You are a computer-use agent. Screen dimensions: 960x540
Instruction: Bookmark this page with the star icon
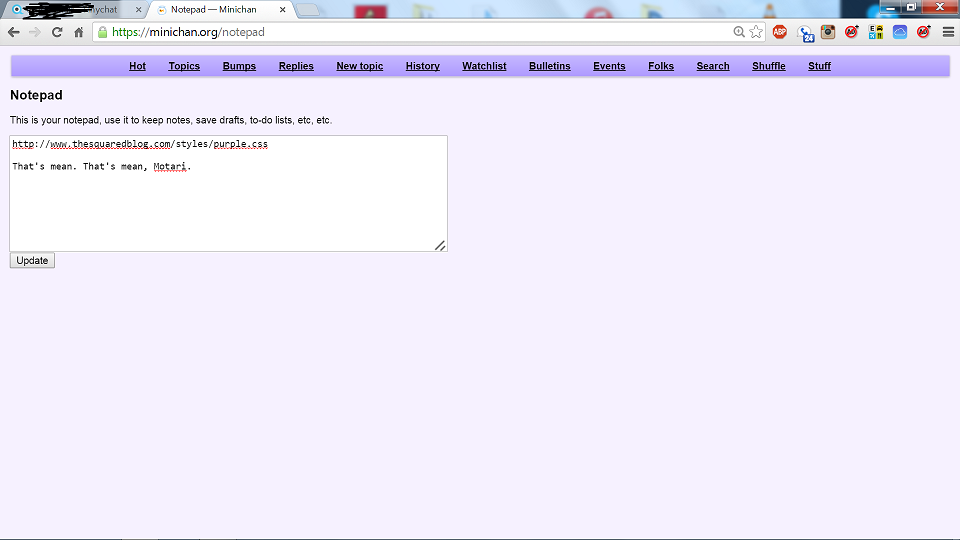coord(756,32)
